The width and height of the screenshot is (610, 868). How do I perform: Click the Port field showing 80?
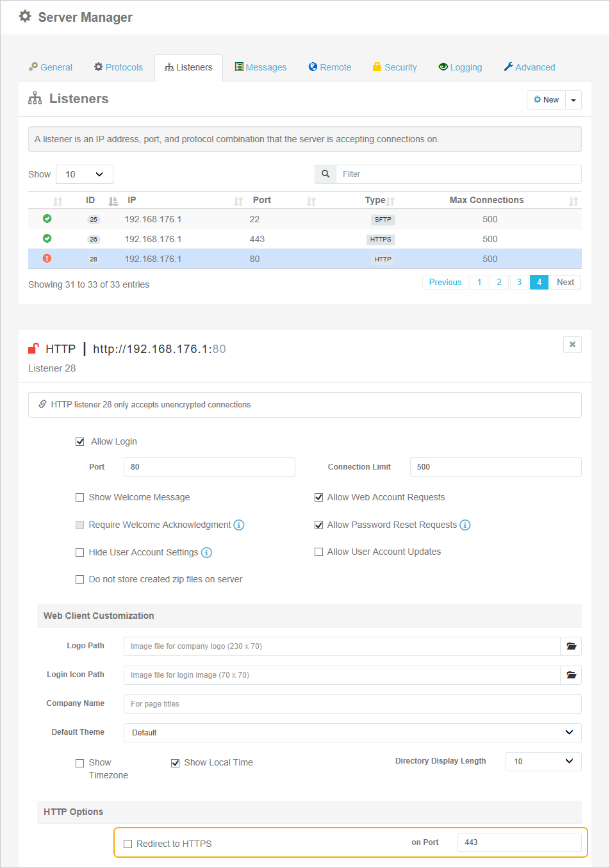210,467
